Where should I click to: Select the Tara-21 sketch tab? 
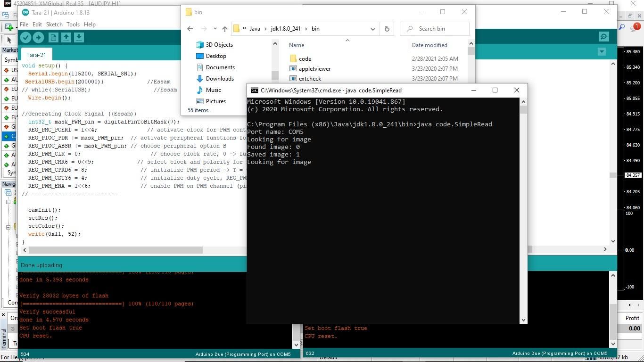pos(36,55)
